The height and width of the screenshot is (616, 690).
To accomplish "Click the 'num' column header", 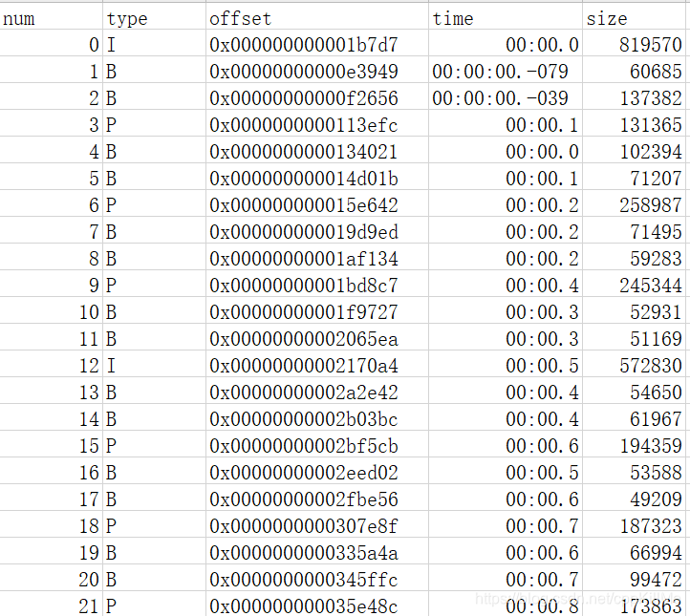I will [51, 18].
